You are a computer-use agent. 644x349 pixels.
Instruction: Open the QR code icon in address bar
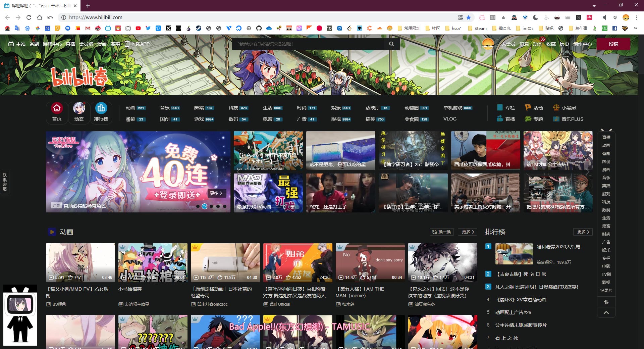pyautogui.click(x=461, y=17)
